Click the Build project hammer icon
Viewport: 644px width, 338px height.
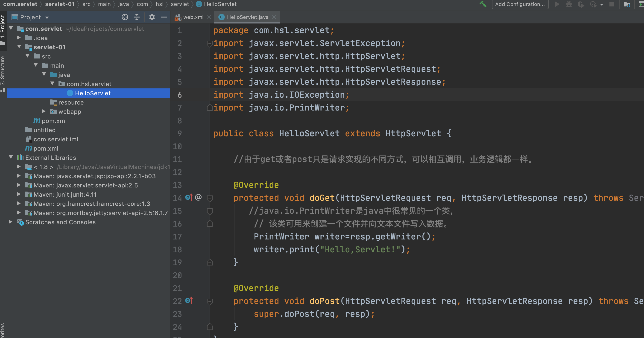(483, 4)
